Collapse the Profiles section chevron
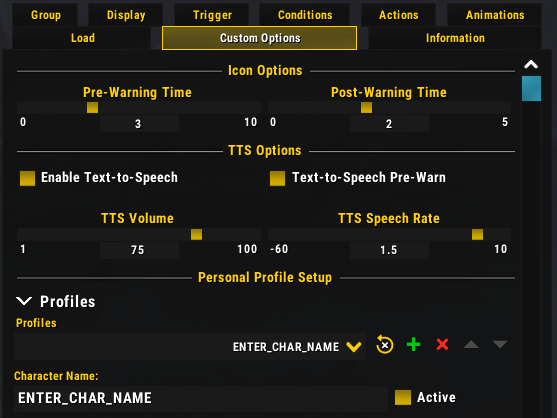557x418 pixels. (x=24, y=301)
